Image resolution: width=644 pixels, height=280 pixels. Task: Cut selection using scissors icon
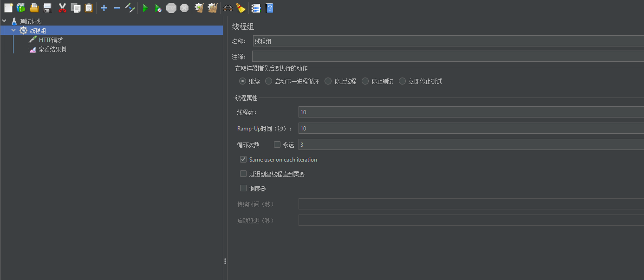click(x=63, y=7)
